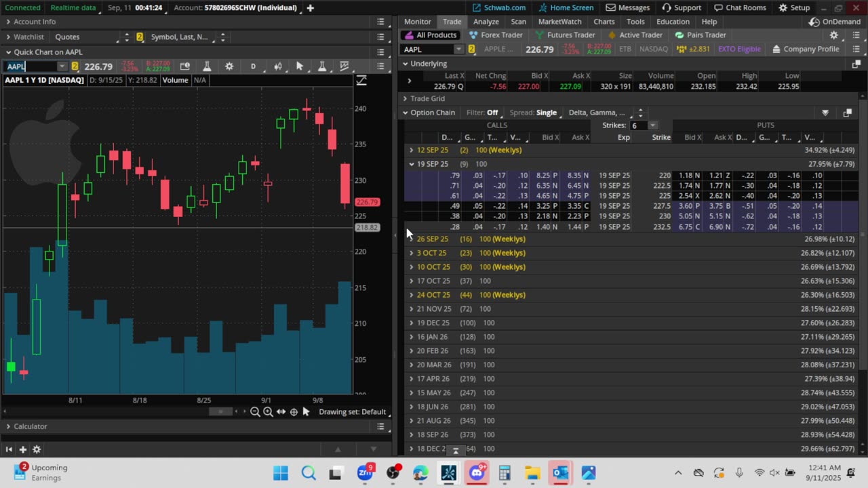Open the Calculator gadget menu icon
Viewport: 868px width, 488px height.
tap(381, 427)
